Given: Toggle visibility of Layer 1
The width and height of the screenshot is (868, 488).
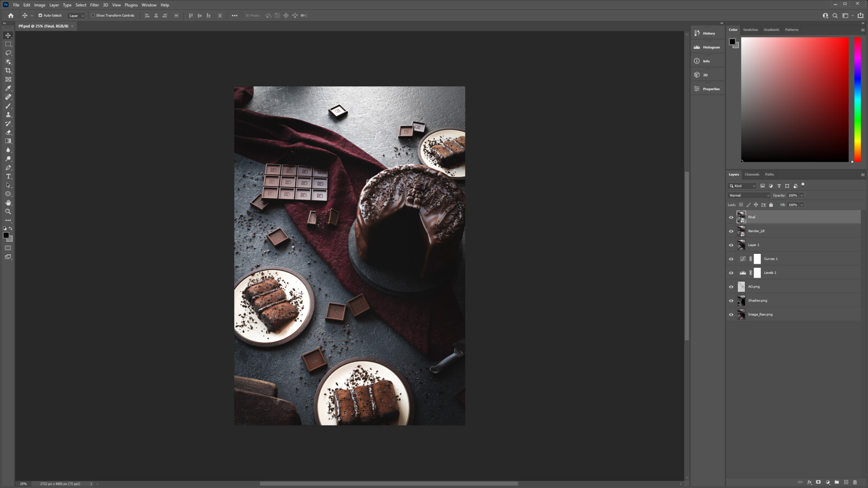Looking at the screenshot, I should click(731, 245).
